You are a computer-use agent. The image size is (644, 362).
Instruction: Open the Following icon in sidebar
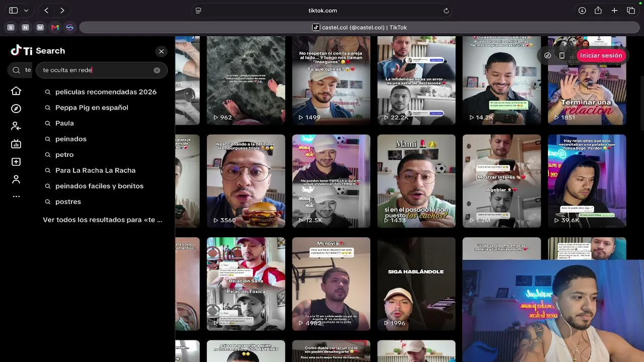(16, 126)
